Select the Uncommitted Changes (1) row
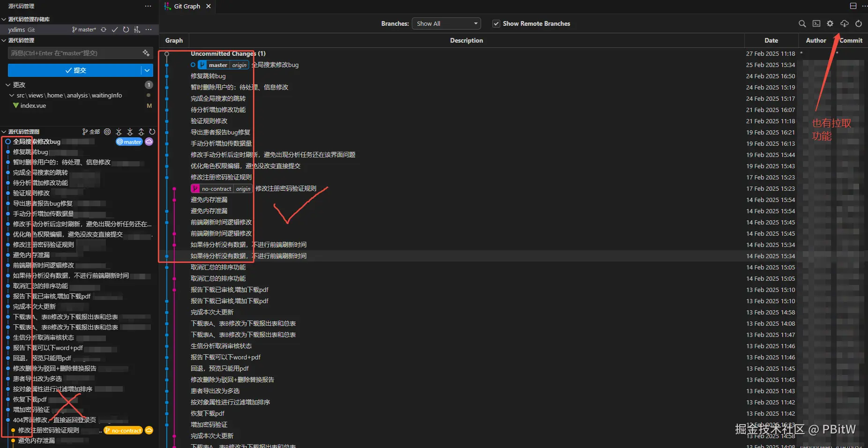 tap(228, 53)
